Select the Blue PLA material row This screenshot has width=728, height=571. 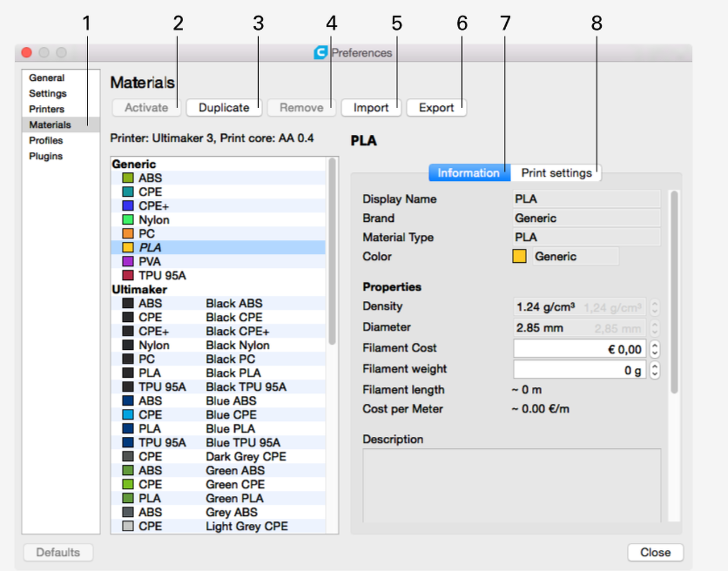pyautogui.click(x=218, y=429)
